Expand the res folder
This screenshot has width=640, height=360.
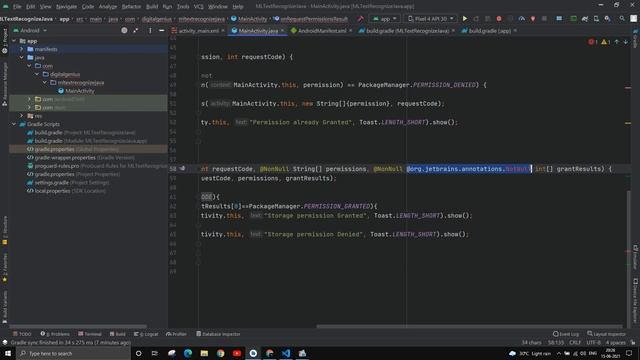(x=22, y=116)
